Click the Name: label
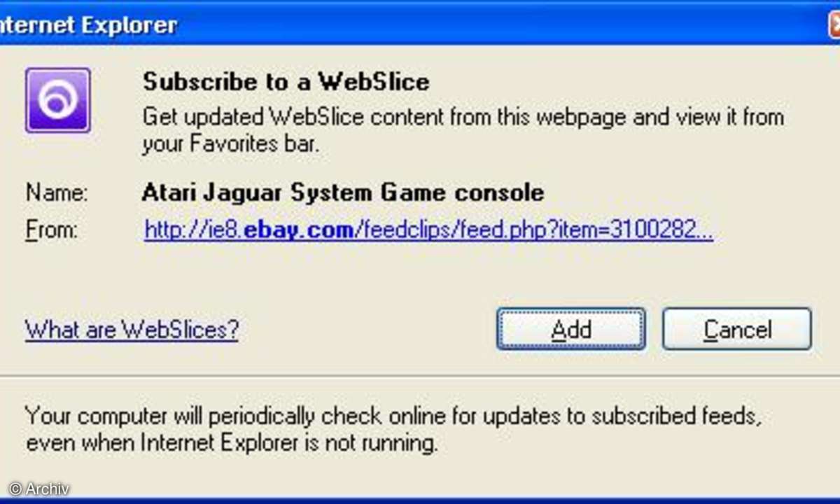Image resolution: width=840 pixels, height=504 pixels. [57, 192]
